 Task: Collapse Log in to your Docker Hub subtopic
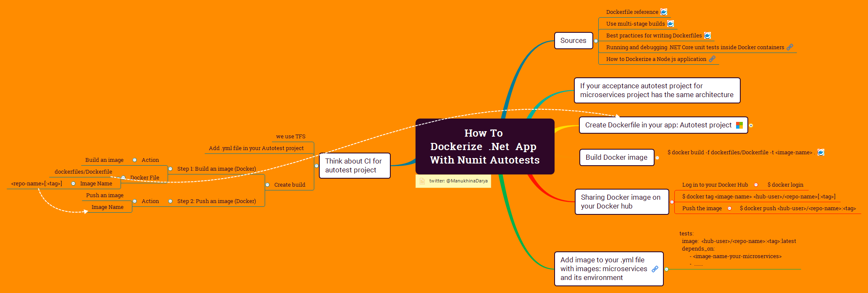tap(756, 185)
